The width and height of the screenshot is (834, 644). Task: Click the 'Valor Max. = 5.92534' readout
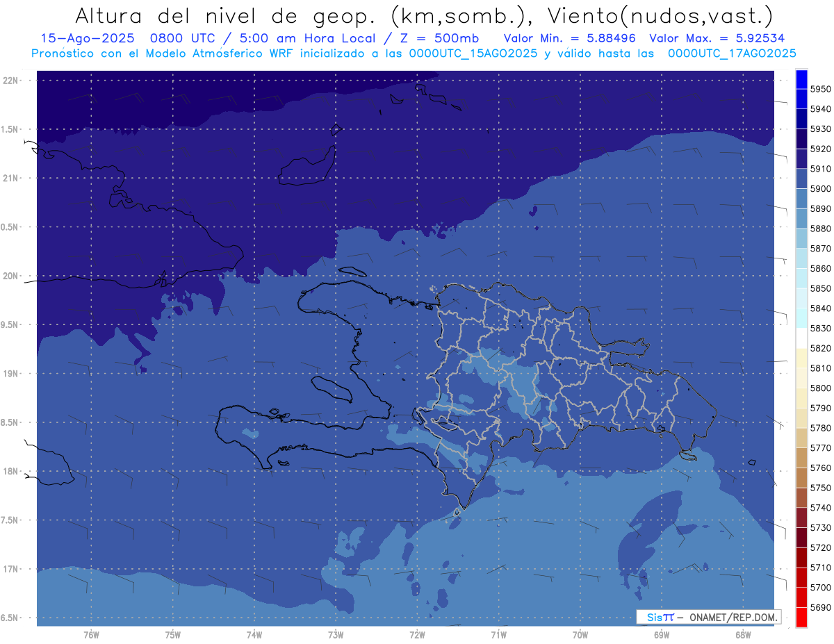click(x=717, y=38)
